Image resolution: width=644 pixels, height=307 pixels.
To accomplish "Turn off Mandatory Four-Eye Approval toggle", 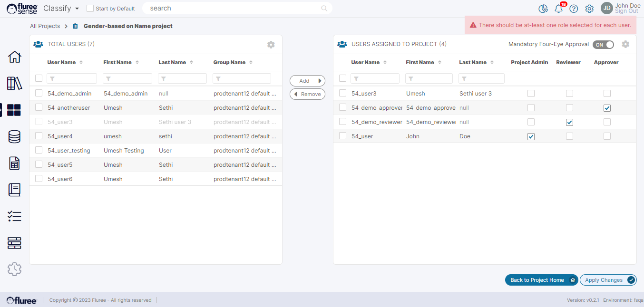I will 603,45.
